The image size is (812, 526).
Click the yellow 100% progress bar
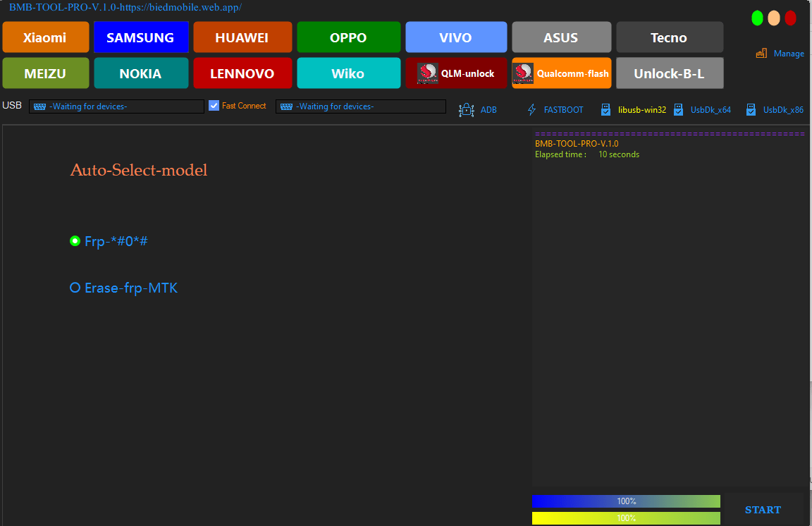626,518
